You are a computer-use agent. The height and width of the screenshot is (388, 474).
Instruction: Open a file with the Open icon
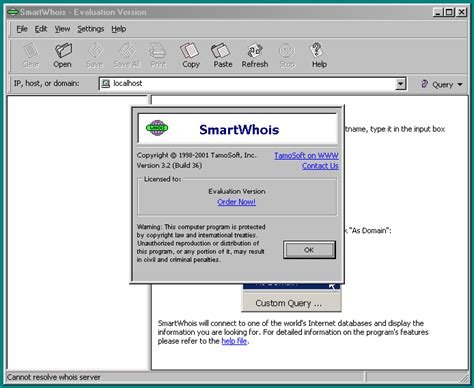(63, 55)
